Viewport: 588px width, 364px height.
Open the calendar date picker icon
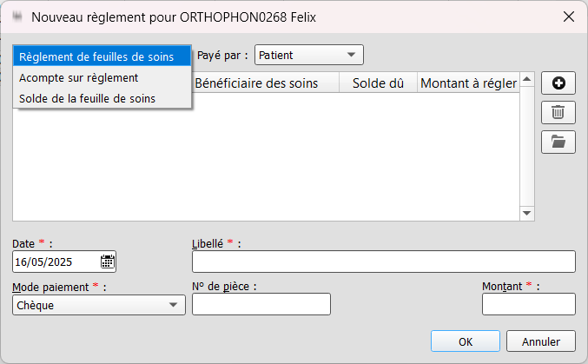coord(108,261)
